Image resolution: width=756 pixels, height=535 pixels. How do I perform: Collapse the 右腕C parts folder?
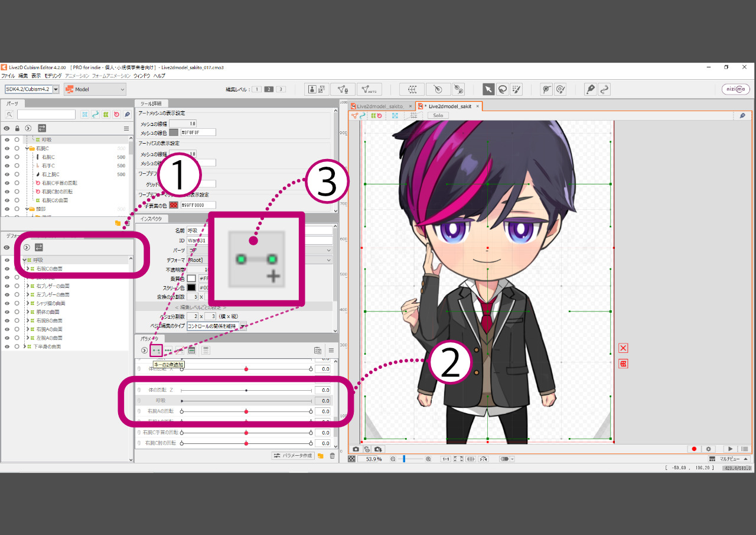tap(28, 149)
